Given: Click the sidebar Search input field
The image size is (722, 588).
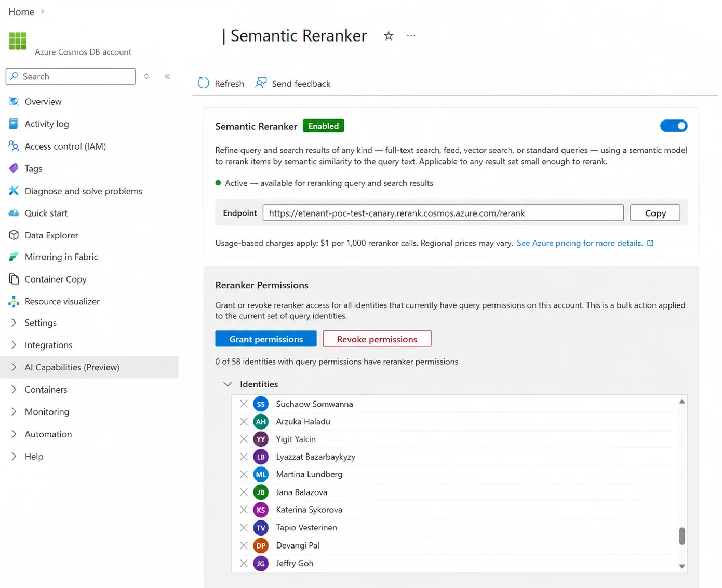Looking at the screenshot, I should click(71, 76).
